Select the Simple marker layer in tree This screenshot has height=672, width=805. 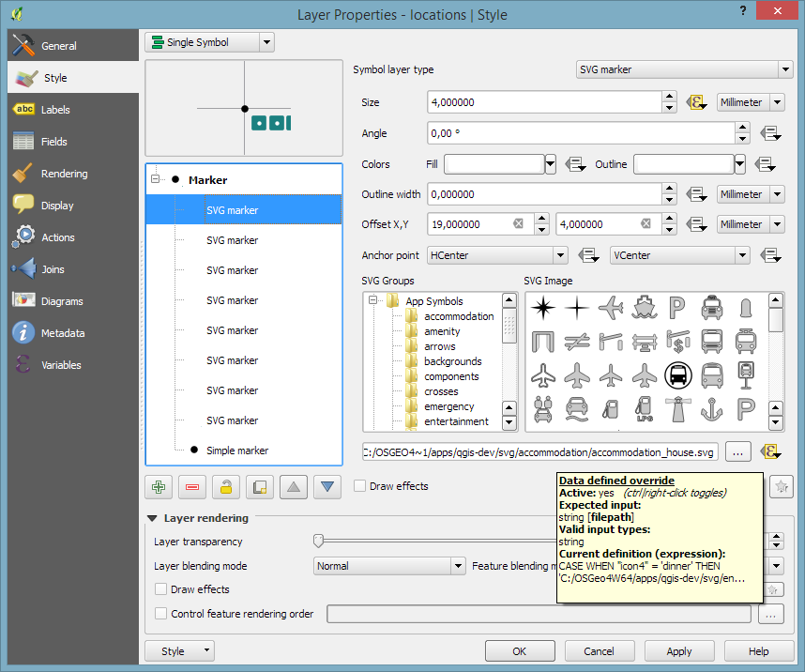(x=237, y=451)
